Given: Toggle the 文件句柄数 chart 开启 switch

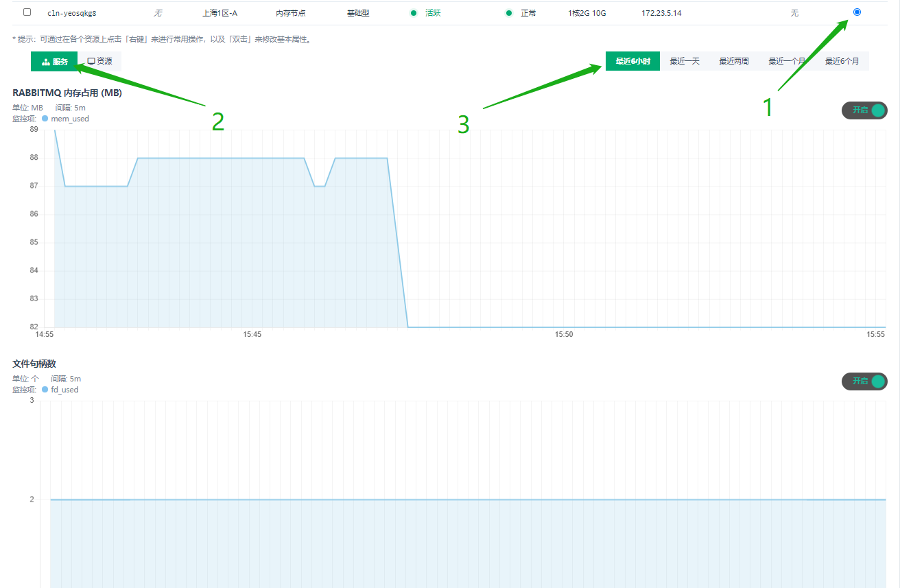Looking at the screenshot, I should tap(864, 381).
